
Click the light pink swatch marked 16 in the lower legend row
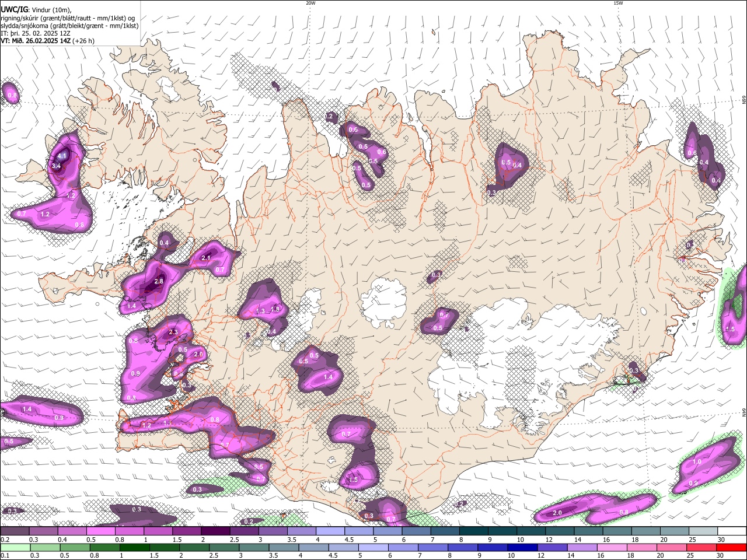tap(613, 547)
